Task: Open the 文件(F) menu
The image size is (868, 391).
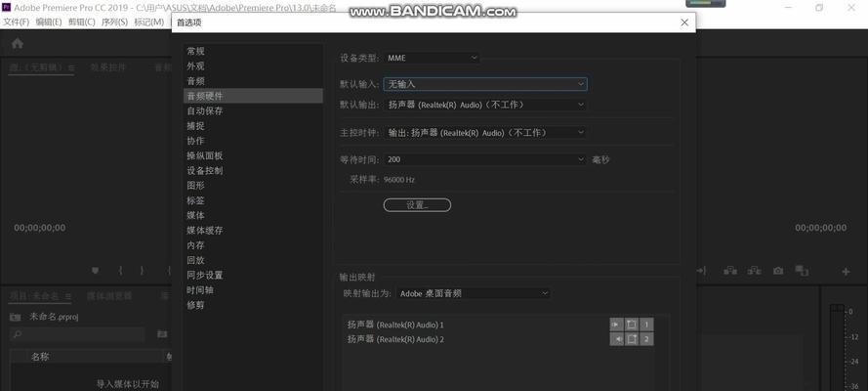Action: tap(16, 22)
